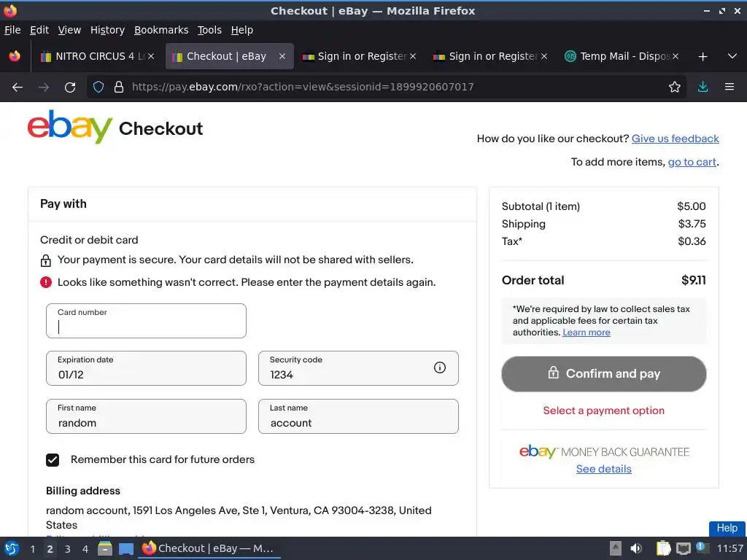
Task: Switch to workspace 4 in taskbar
Action: click(85, 549)
